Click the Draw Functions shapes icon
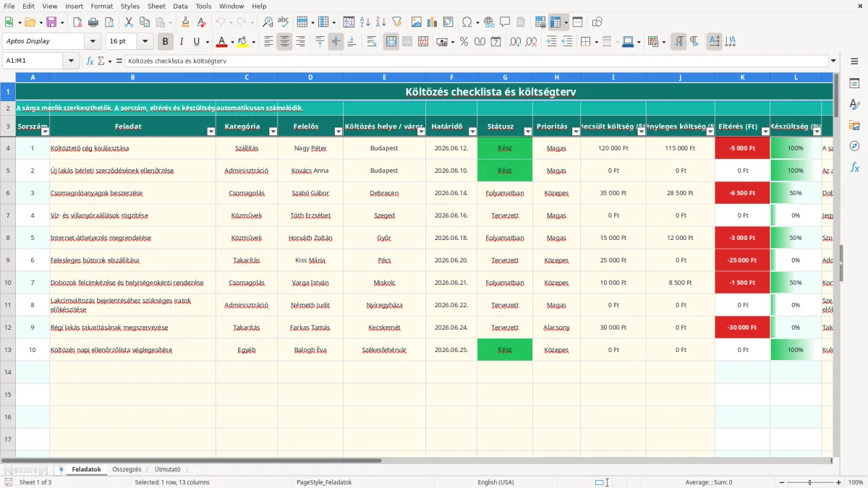Viewport: 868px width, 488px height. 597,22
